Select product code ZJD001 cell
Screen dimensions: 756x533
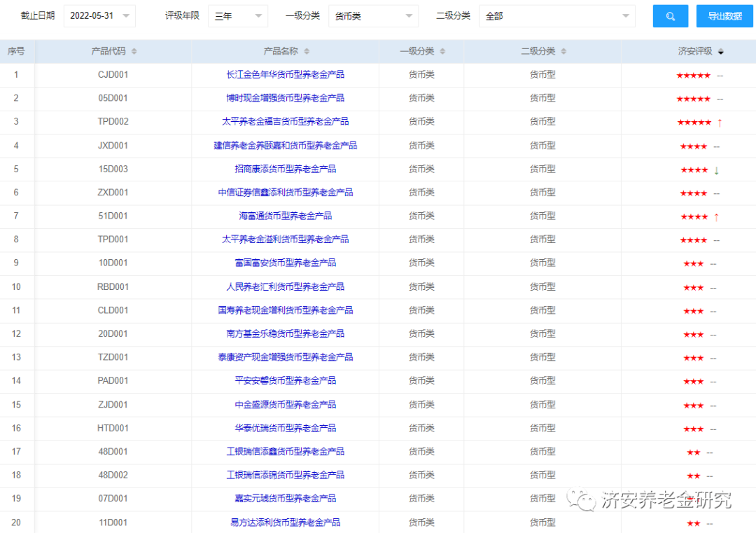(113, 404)
